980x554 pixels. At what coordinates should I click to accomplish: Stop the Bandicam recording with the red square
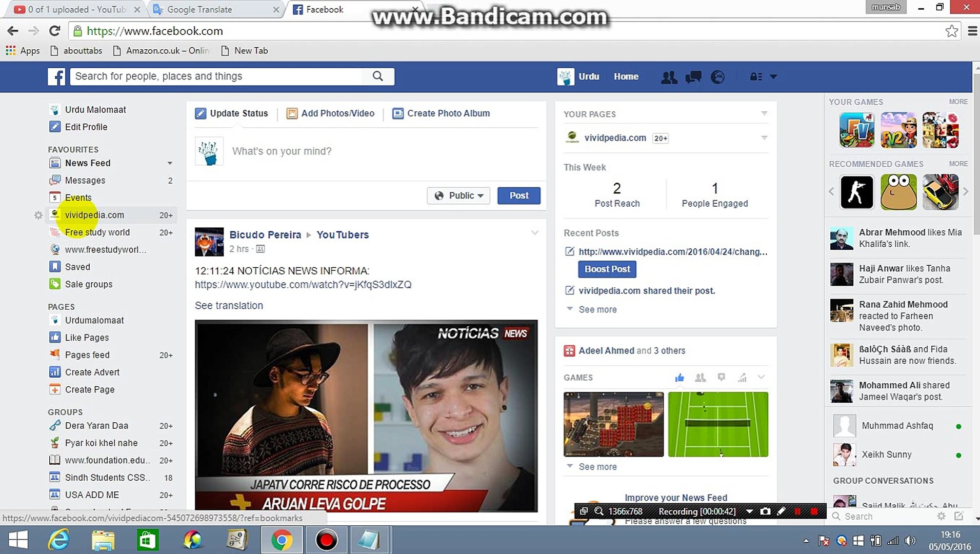(814, 511)
